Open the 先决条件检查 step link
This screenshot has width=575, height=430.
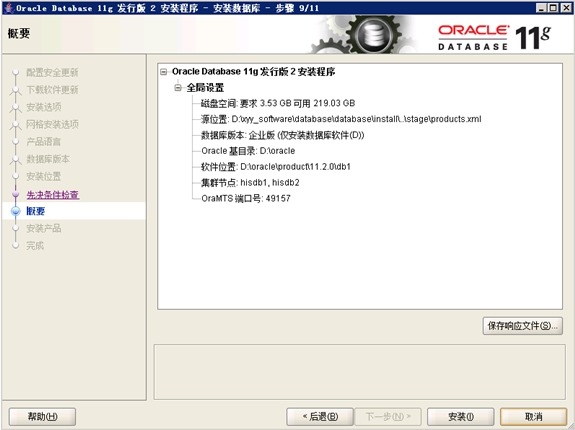pos(53,195)
